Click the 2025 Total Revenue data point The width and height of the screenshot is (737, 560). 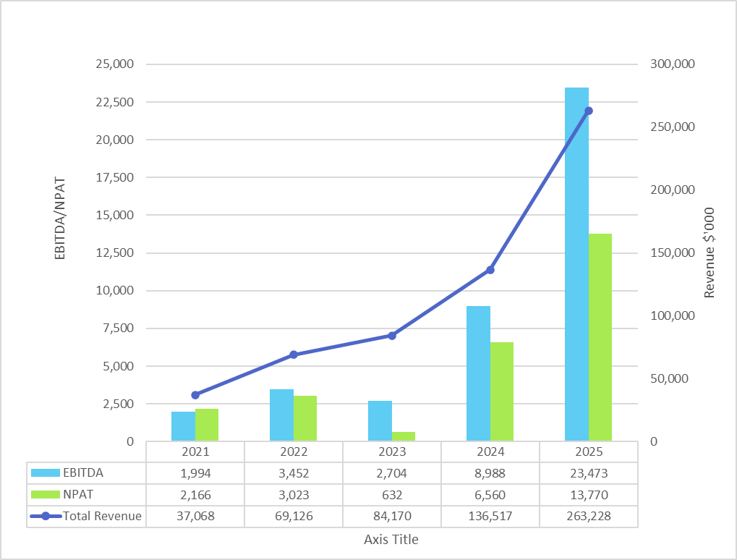click(x=589, y=111)
